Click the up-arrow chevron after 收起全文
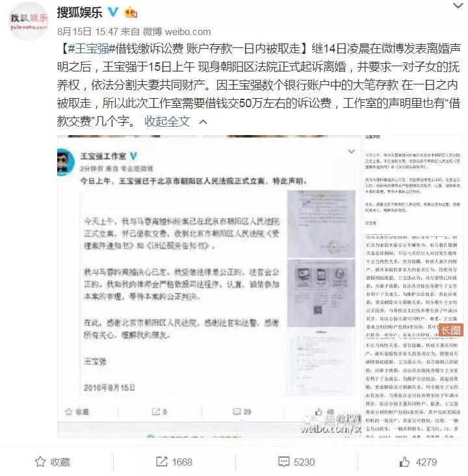 203,121
